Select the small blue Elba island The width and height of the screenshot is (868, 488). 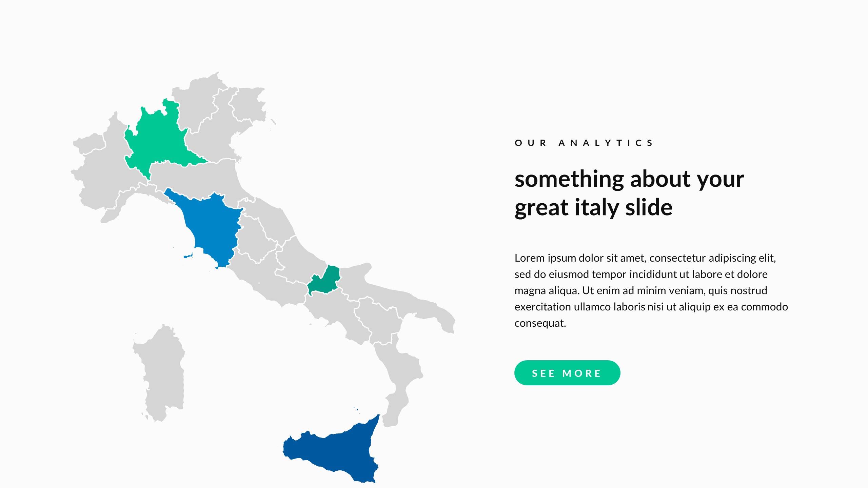(x=188, y=256)
